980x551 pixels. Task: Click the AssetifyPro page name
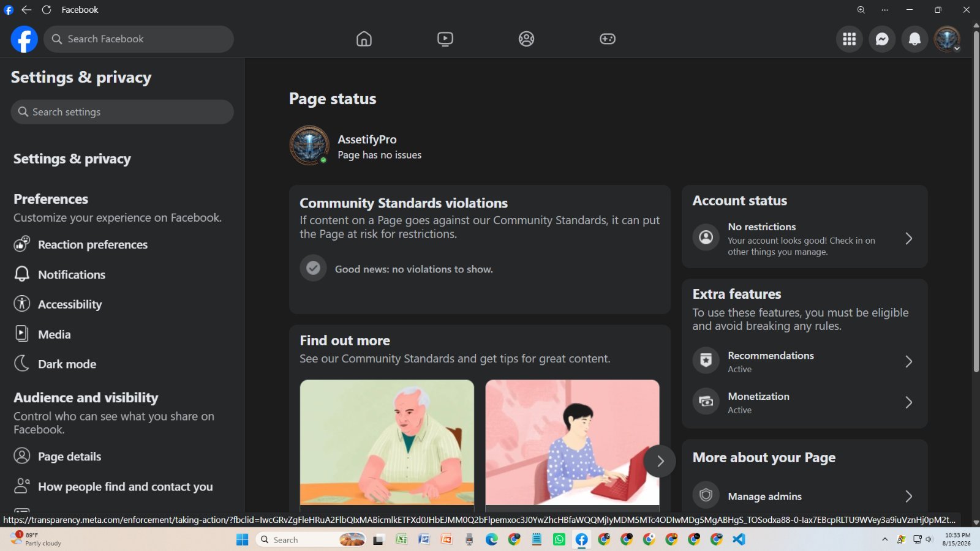367,140
